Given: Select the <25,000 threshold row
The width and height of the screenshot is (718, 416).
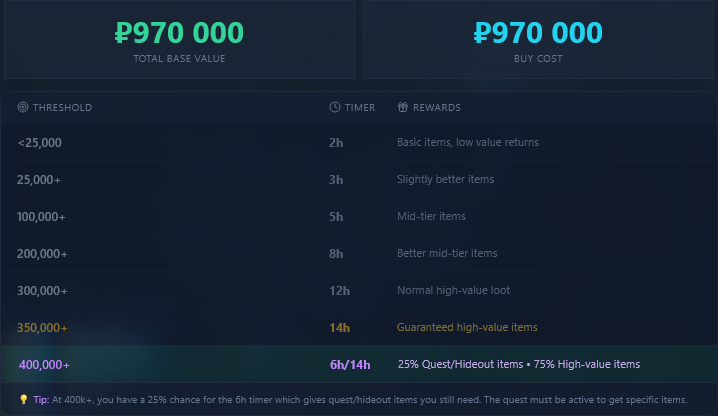Looking at the screenshot, I should (359, 142).
